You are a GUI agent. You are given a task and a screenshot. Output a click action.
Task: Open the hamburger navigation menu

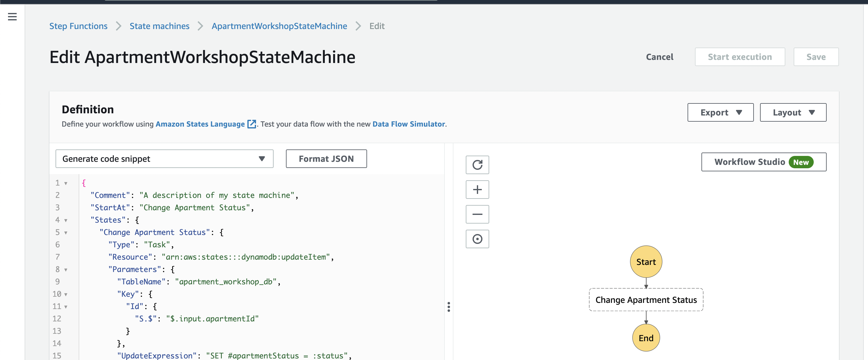(x=12, y=17)
